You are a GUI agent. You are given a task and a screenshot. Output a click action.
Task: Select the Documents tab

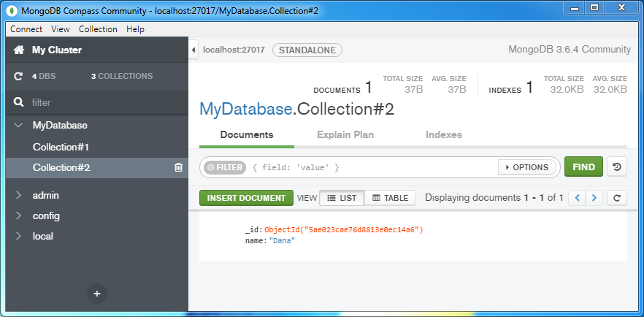coord(247,134)
